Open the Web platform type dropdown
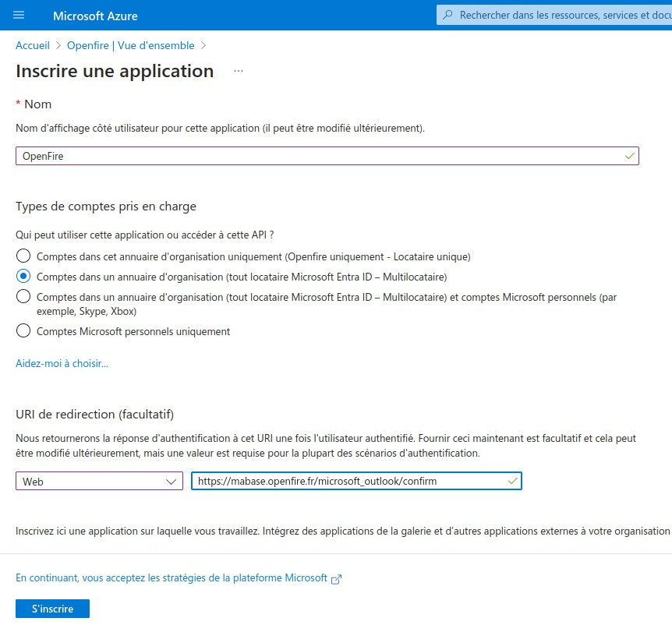The width and height of the screenshot is (672, 625). click(x=100, y=481)
